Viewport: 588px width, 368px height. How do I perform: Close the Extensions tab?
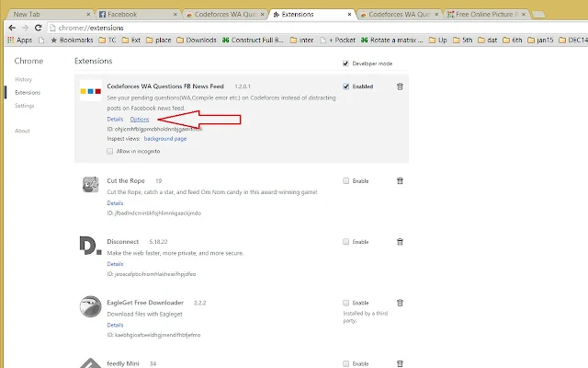click(349, 15)
